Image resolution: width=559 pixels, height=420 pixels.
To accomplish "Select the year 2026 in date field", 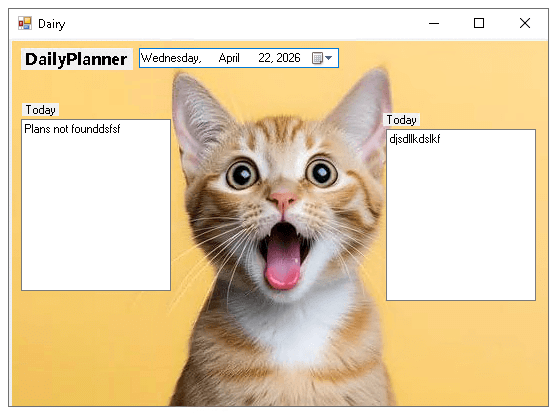I will click(x=288, y=58).
